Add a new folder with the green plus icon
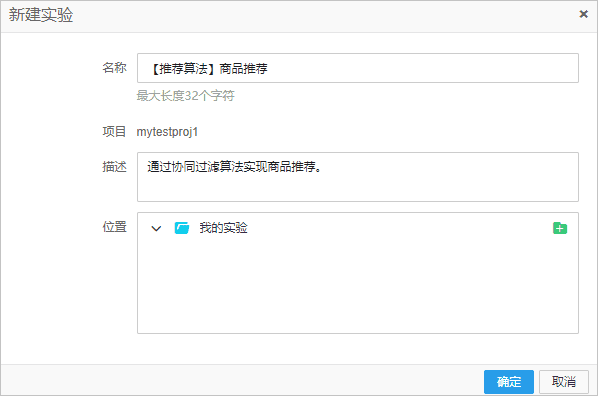Screen dimensions: 598x396 pyautogui.click(x=559, y=228)
